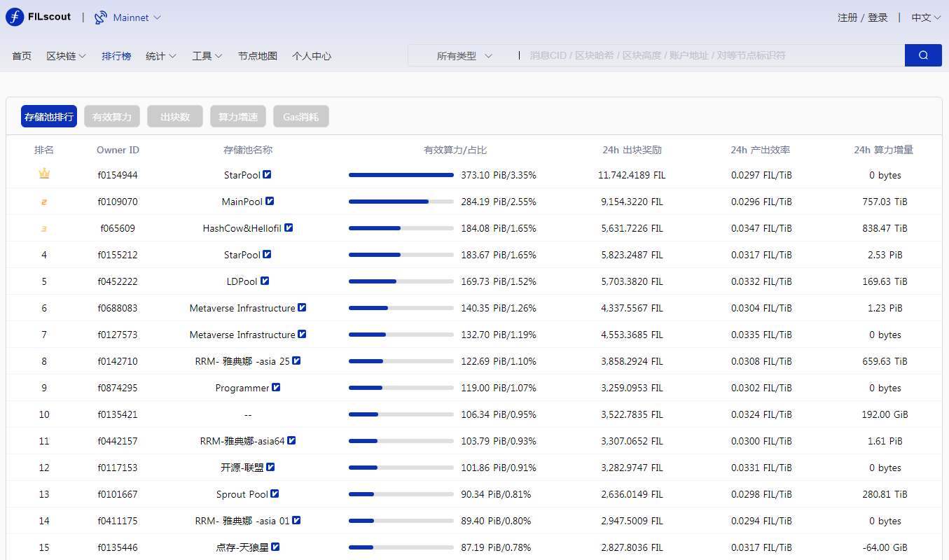Click the 登录 login link
The image size is (949, 560).
tap(878, 17)
